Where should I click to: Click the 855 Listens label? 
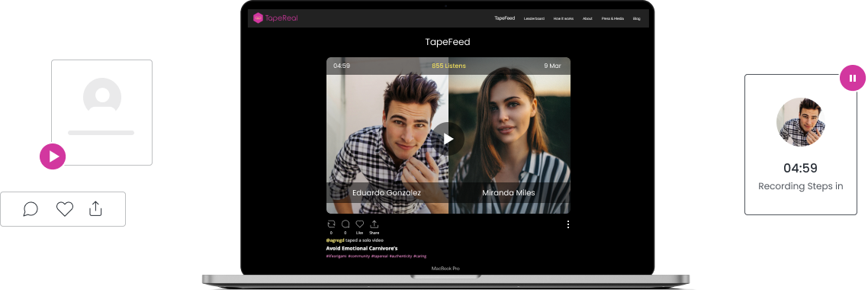448,66
